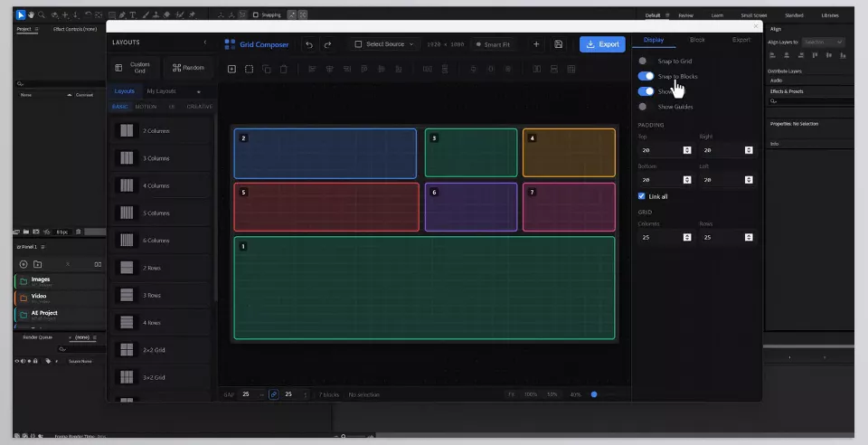Viewport: 868px width, 445px height.
Task: Click the blue Export button
Action: click(602, 44)
